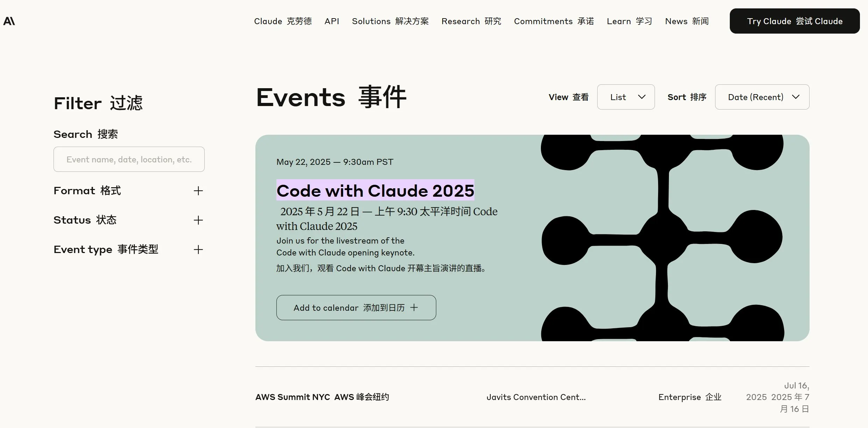
Task: Open the AWS Summit NYC event row
Action: pos(532,397)
